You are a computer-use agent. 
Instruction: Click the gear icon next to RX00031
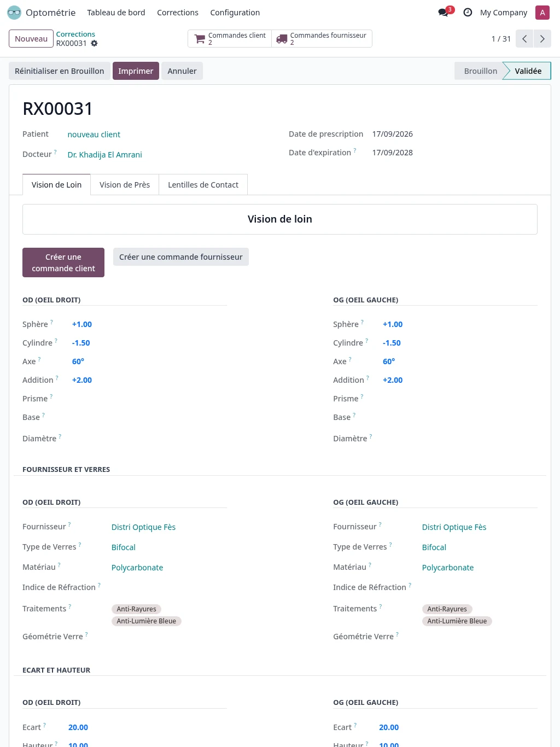click(94, 43)
